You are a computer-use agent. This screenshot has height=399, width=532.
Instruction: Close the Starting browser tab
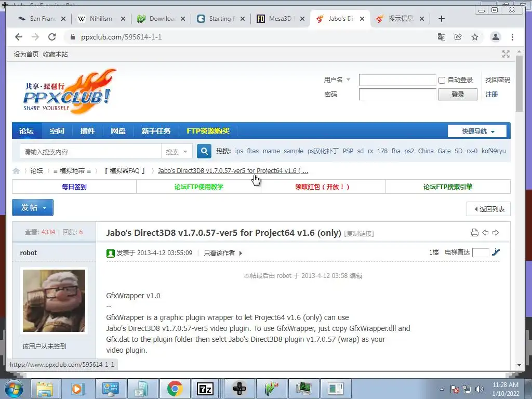(243, 19)
